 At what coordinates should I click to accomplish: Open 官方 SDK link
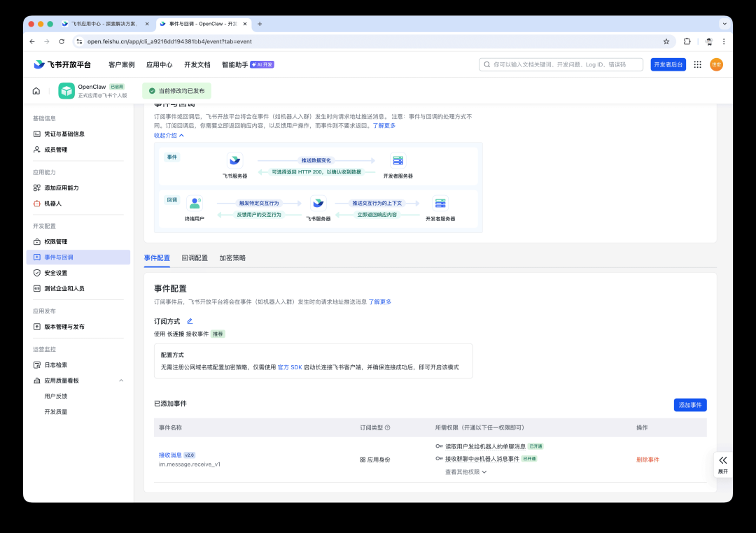coord(290,367)
